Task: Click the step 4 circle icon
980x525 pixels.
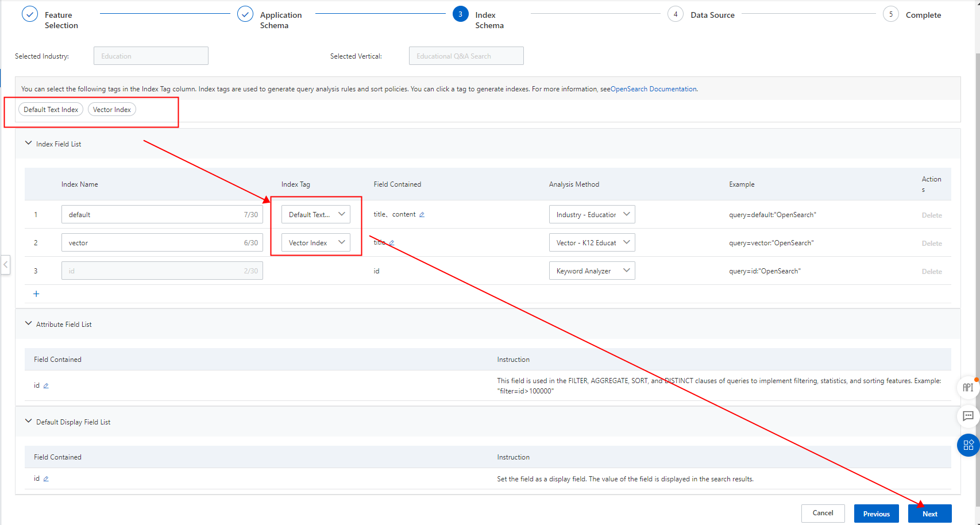Action: tap(676, 14)
